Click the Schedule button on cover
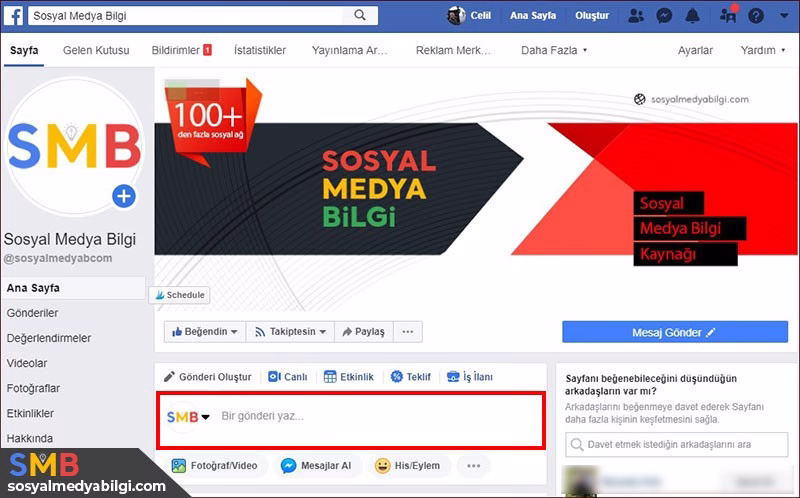Image resolution: width=800 pixels, height=498 pixels. coord(180,295)
